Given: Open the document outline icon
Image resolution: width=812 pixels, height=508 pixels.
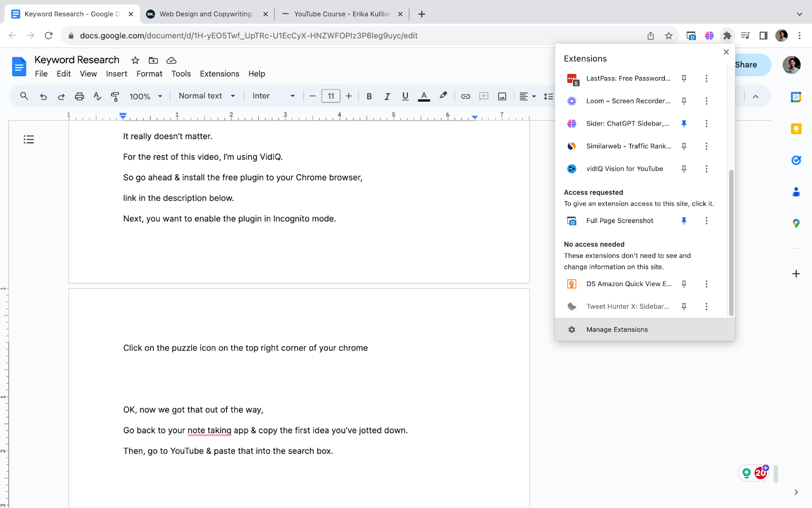Looking at the screenshot, I should point(29,139).
